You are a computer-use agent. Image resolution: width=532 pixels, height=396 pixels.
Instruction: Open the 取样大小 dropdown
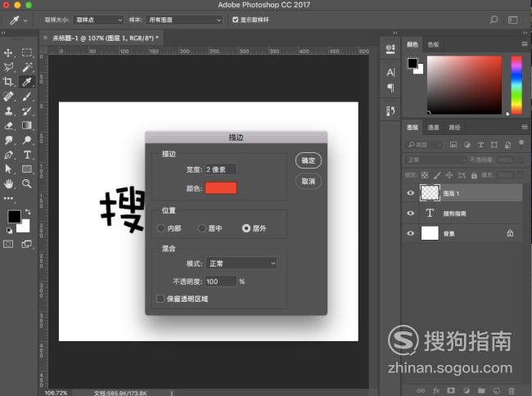(x=98, y=20)
